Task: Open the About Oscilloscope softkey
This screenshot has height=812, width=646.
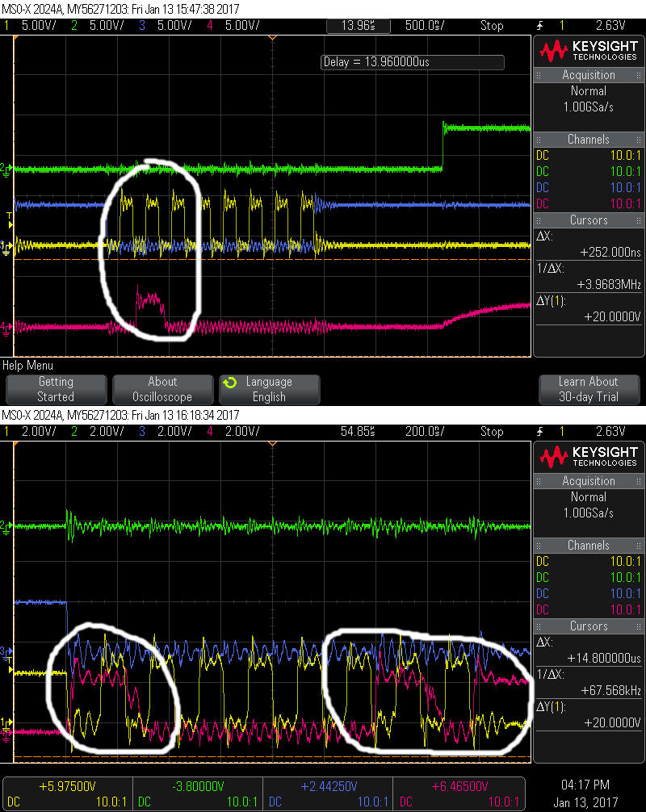Action: (162, 389)
